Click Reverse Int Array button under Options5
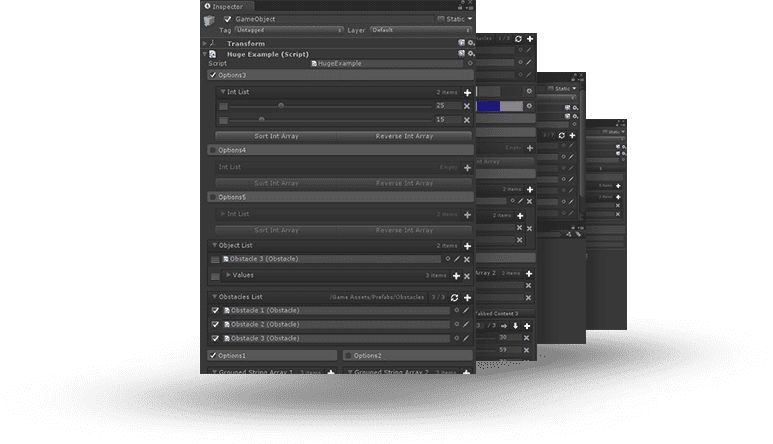 pyautogui.click(x=404, y=230)
